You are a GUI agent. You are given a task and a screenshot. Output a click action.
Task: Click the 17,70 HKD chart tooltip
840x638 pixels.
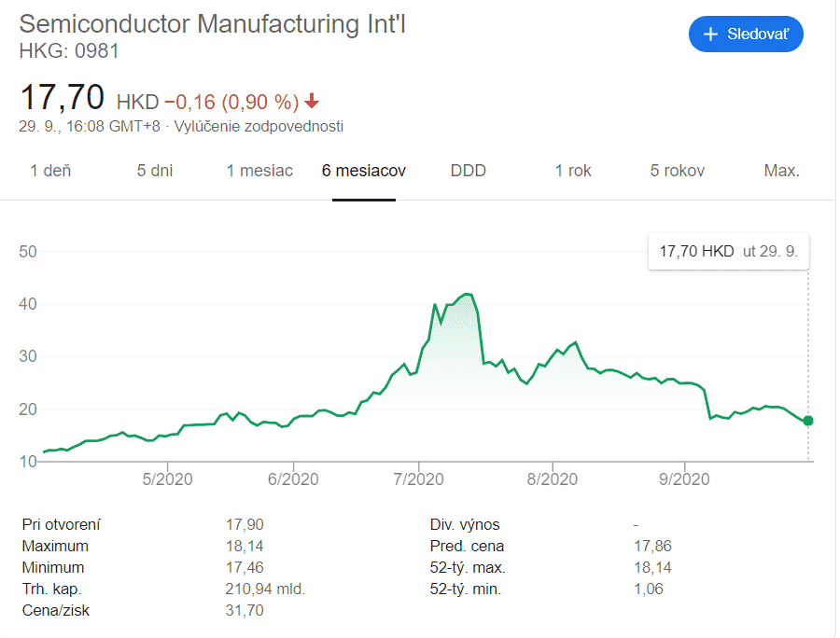(729, 251)
